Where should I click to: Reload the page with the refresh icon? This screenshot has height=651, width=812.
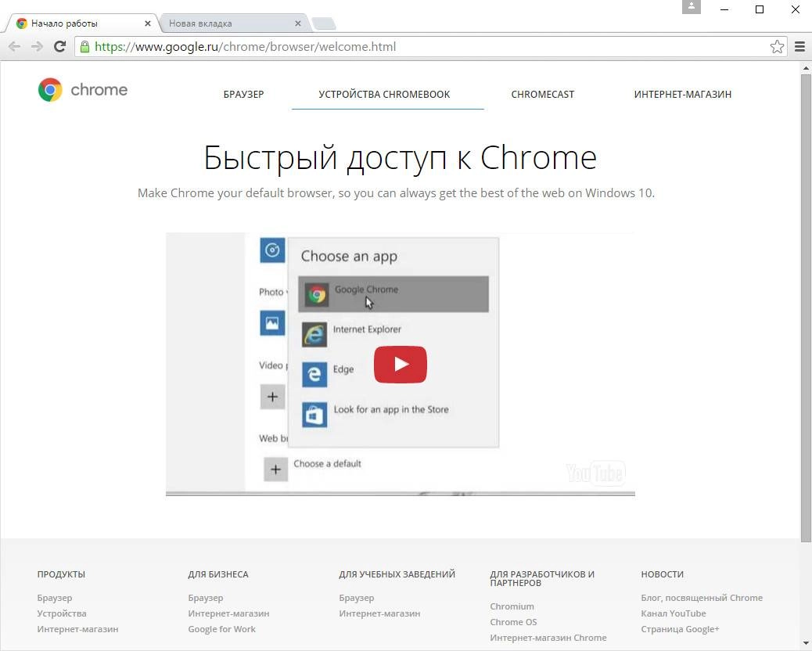59,47
